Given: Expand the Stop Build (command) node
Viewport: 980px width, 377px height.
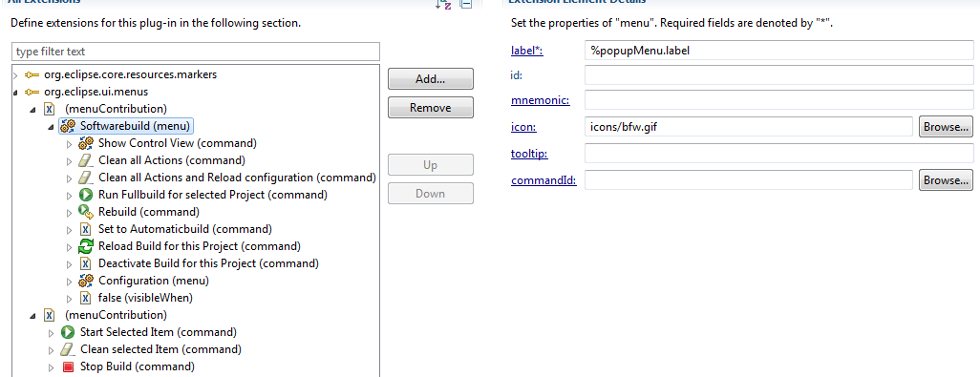Looking at the screenshot, I should 52,367.
